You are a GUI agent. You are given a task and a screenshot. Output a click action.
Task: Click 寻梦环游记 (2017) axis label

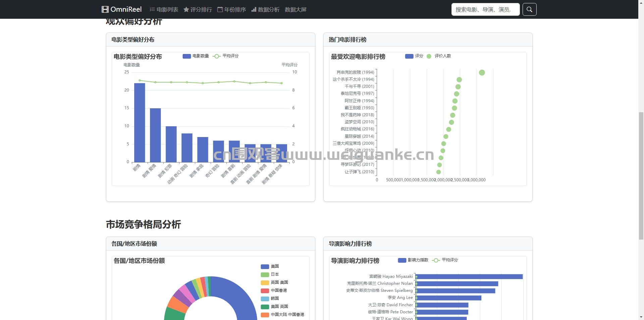pyautogui.click(x=357, y=165)
